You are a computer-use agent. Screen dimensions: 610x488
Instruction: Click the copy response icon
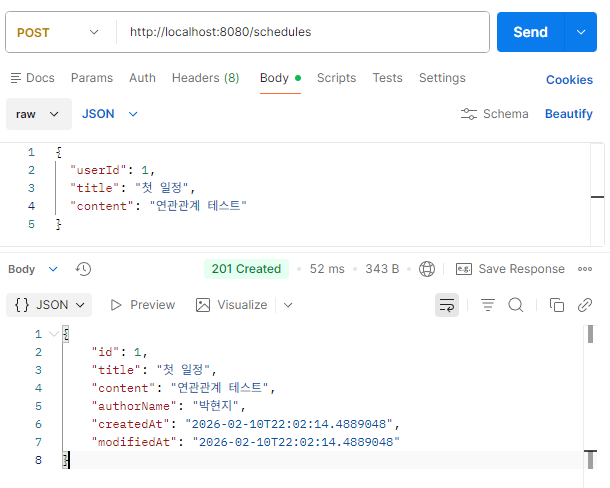pos(557,305)
